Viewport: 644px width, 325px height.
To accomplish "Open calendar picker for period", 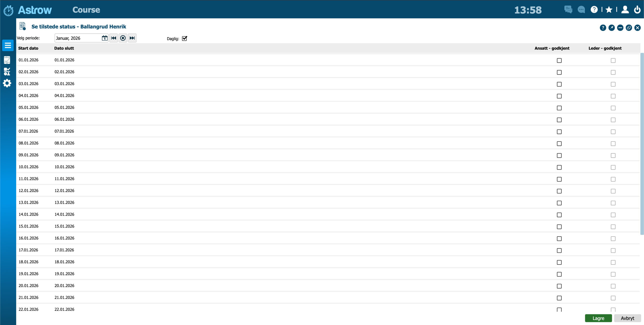I will [x=104, y=38].
